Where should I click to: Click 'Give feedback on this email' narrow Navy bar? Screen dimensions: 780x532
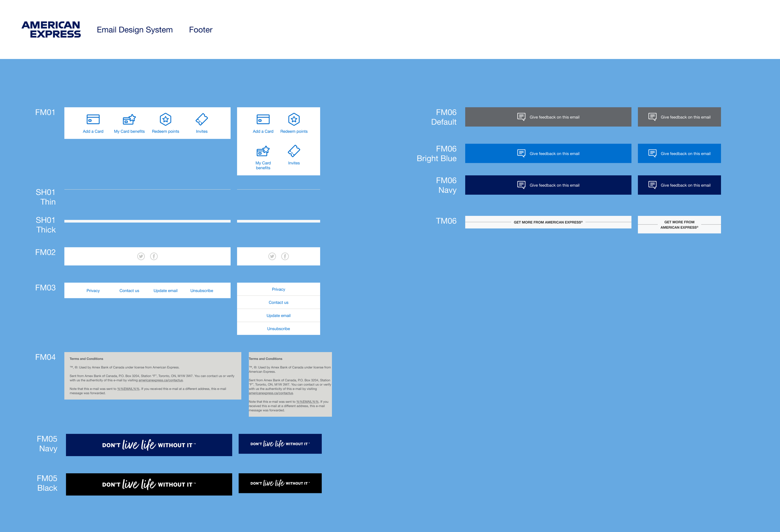686,185
